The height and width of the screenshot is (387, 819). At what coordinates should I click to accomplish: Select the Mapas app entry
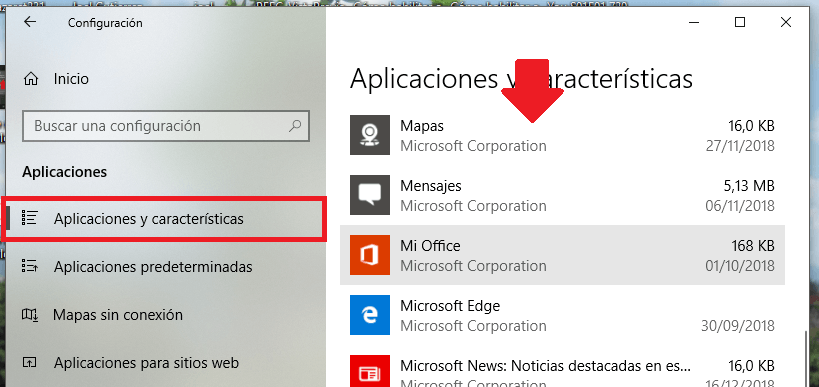coord(562,135)
